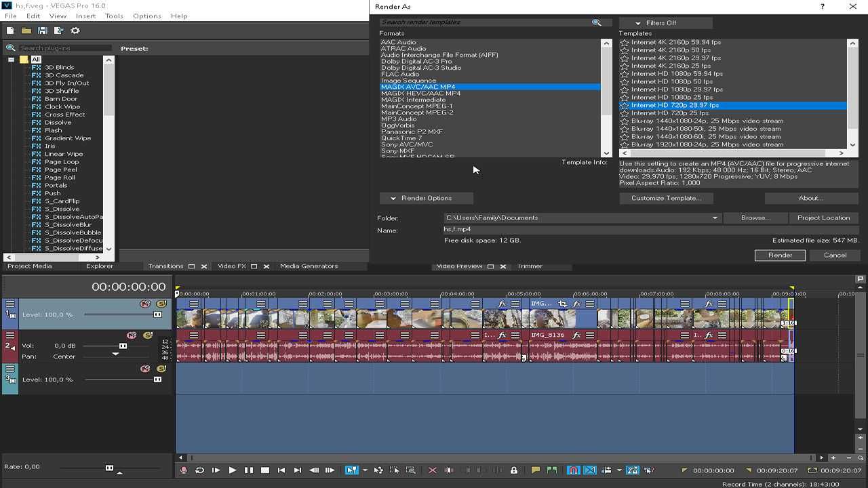
Task: Click the red Delete X icon
Action: click(433, 470)
